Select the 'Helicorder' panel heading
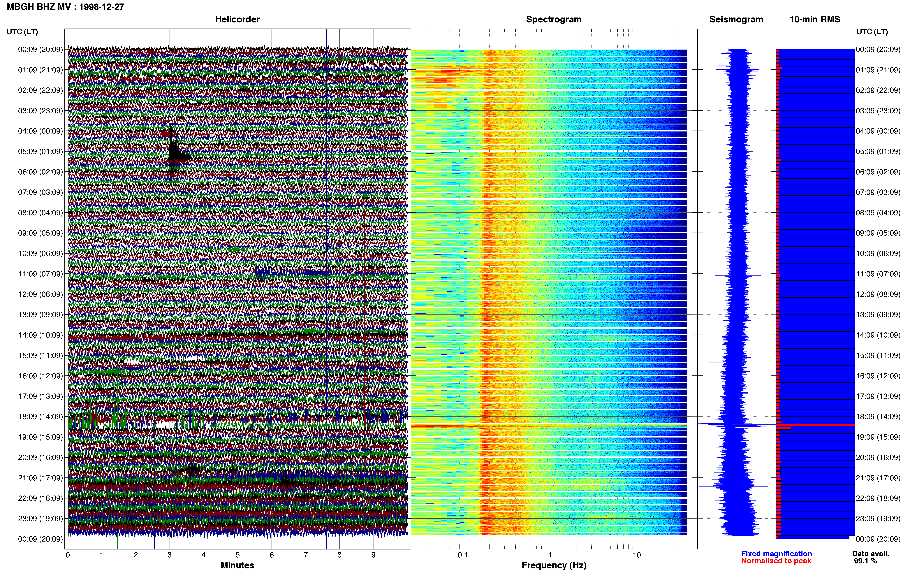This screenshot has width=924, height=578. [237, 20]
